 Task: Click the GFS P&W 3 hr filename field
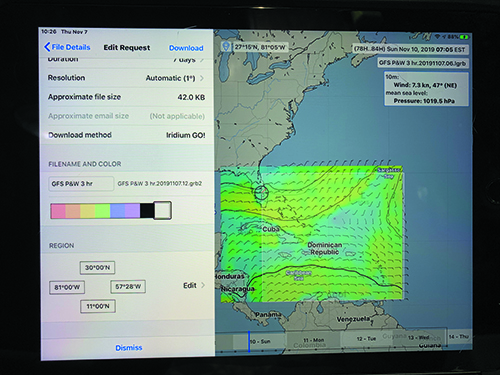pos(81,184)
